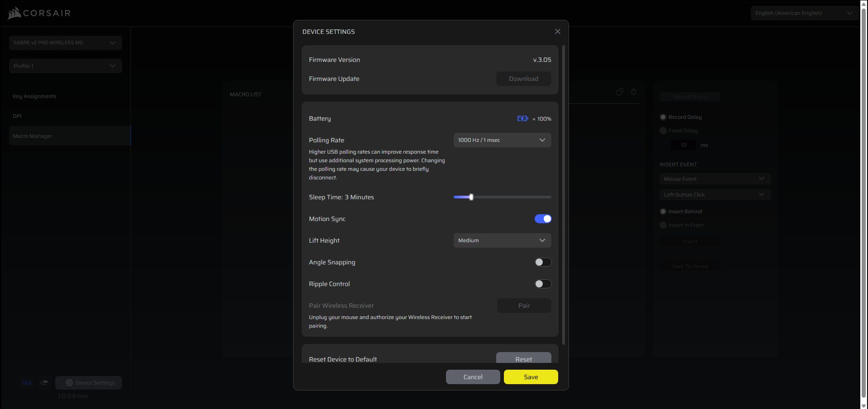The image size is (868, 409).
Task: Go to the DPI menu item
Action: 17,116
